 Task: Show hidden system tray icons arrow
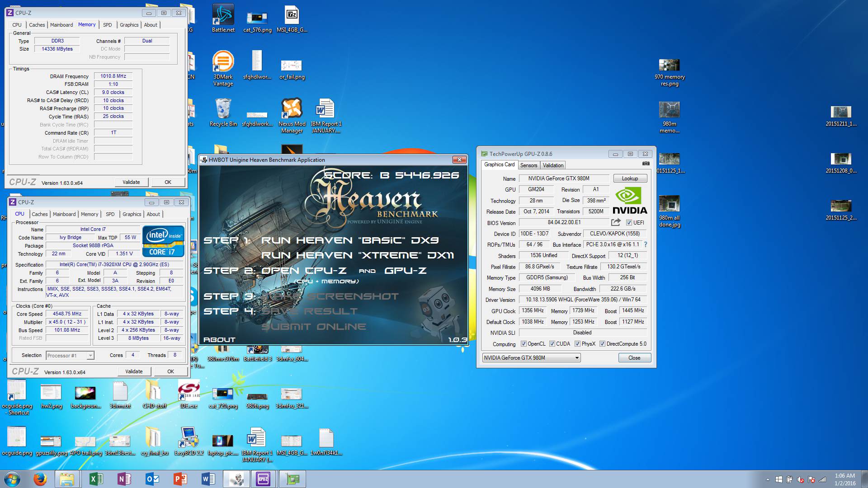768,479
